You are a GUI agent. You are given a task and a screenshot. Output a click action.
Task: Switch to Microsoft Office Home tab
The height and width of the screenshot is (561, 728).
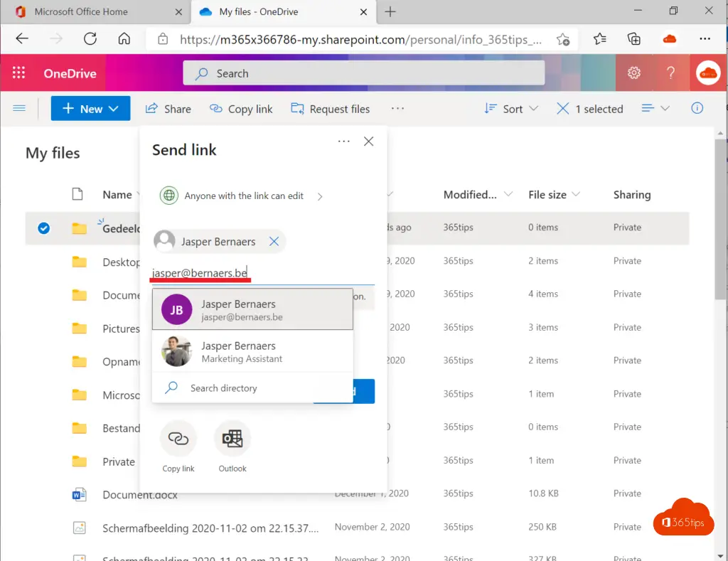[81, 12]
